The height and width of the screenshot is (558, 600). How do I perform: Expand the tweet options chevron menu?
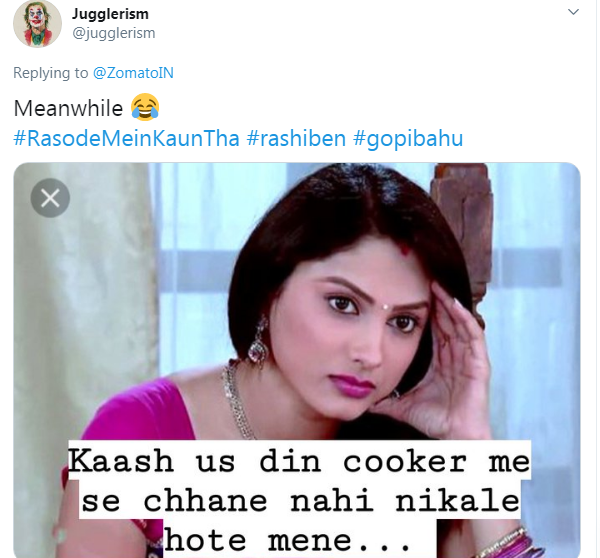(573, 12)
